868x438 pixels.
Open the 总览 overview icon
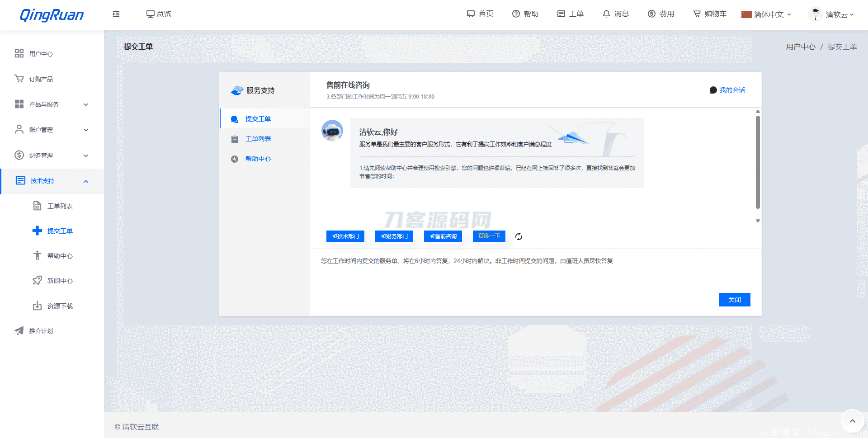pos(150,14)
